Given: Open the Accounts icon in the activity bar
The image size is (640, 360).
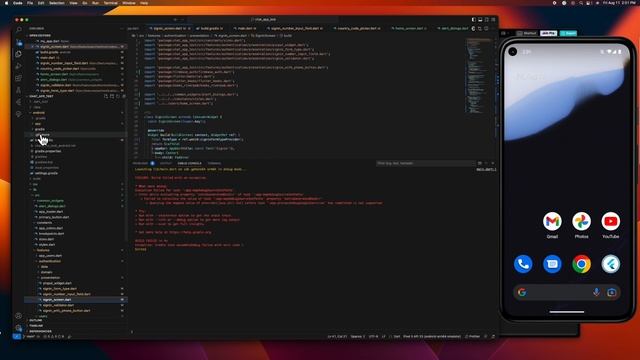Looking at the screenshot, I should click(x=19, y=316).
